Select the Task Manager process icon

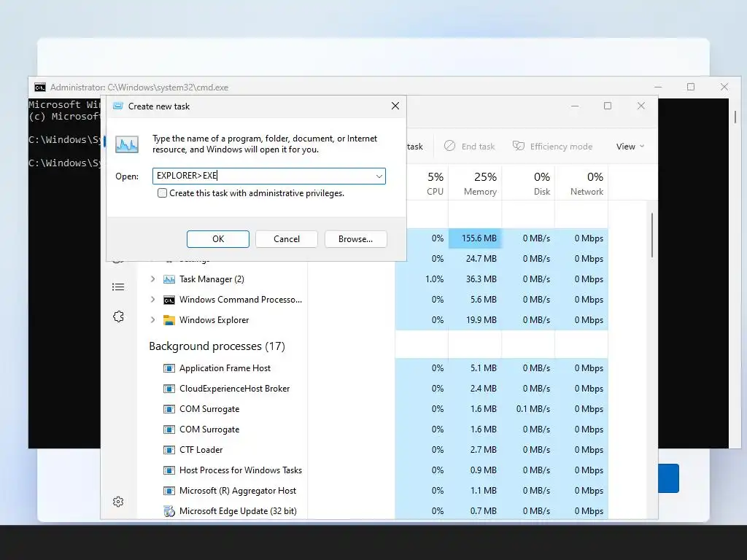point(169,279)
